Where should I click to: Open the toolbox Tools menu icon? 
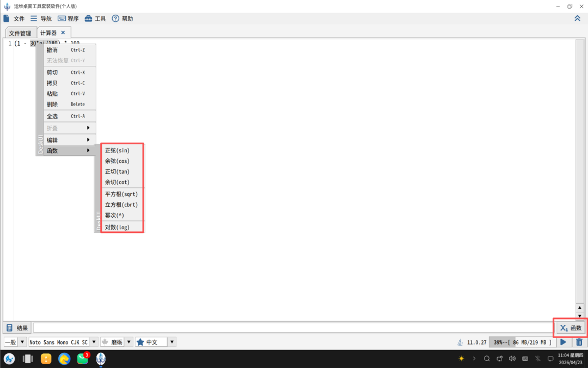[x=89, y=19]
